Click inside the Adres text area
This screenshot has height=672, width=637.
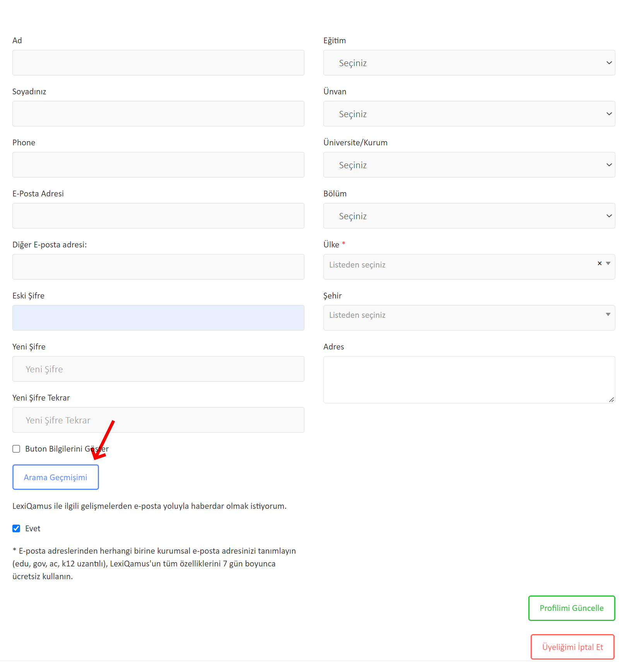[x=469, y=379]
